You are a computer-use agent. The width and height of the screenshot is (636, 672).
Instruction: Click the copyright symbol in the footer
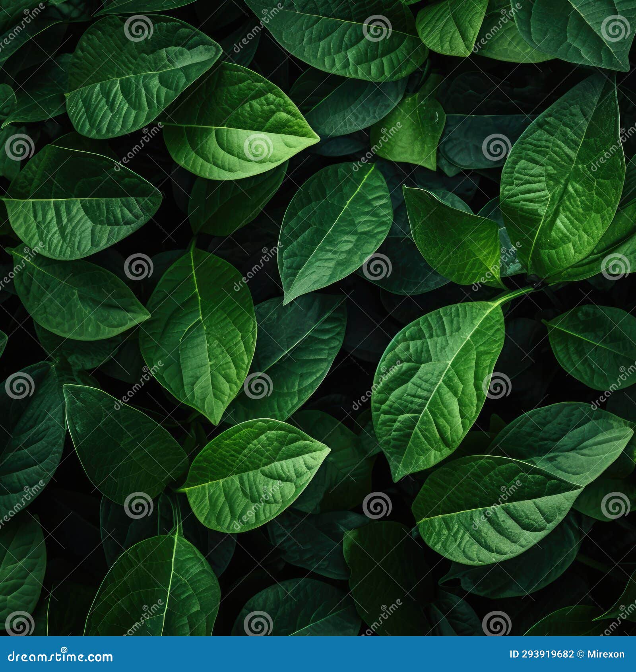tap(580, 654)
